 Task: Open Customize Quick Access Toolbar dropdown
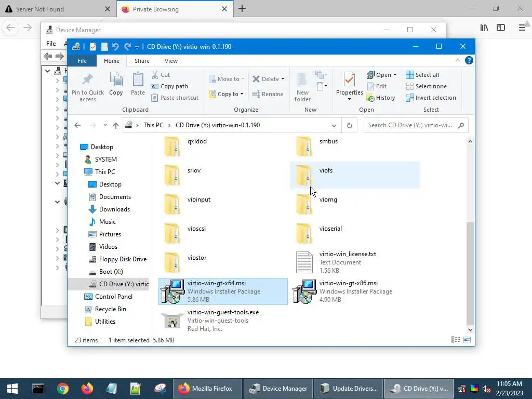click(137, 47)
